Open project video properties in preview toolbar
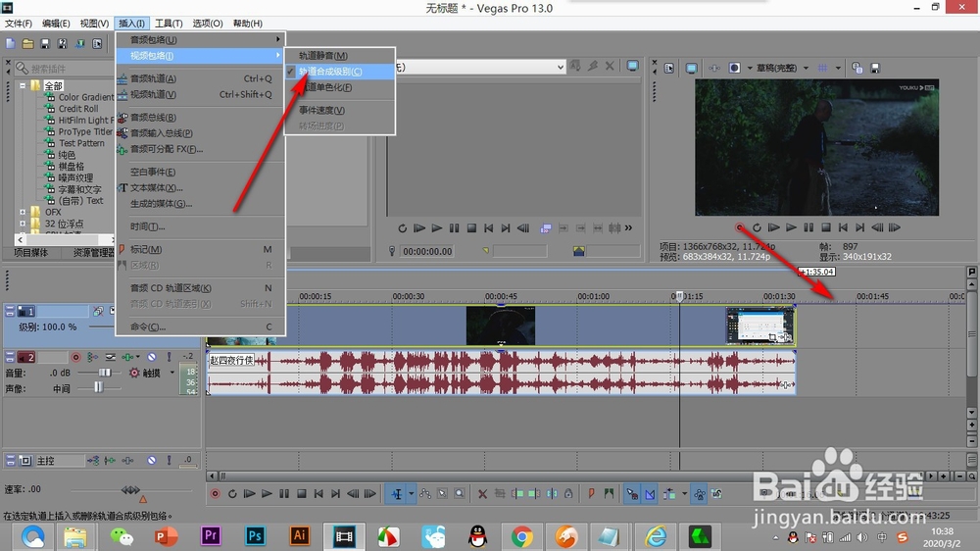This screenshot has height=551, width=980. 668,68
